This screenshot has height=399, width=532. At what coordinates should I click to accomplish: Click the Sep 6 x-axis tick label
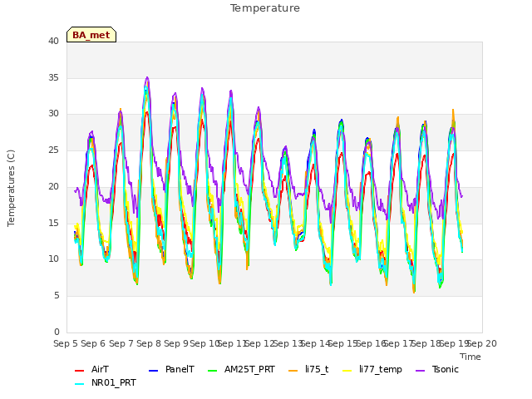coord(93,343)
